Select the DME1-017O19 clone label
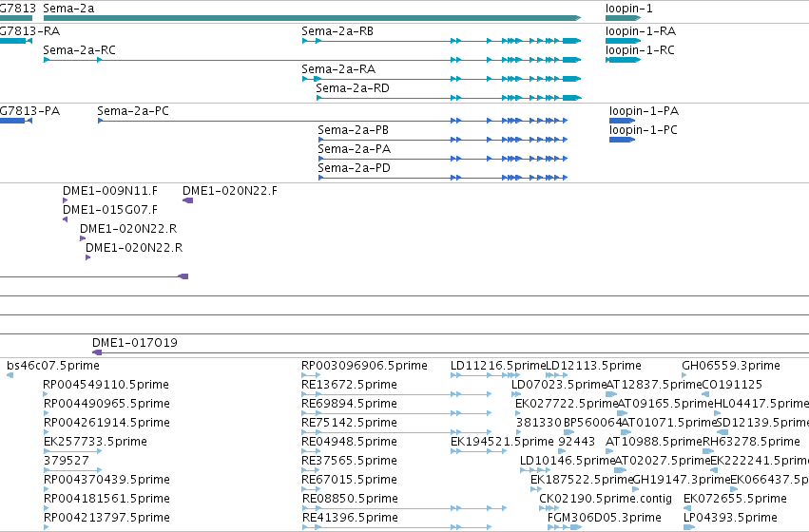809x532 pixels. [135, 343]
